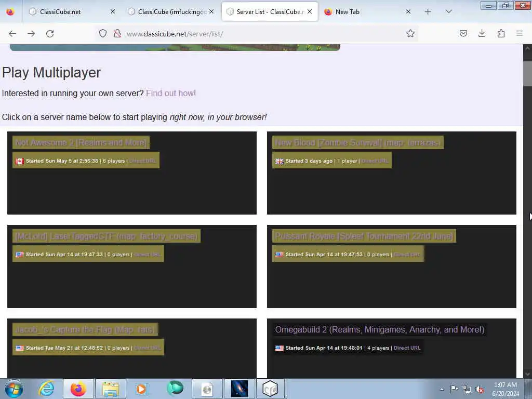The image size is (532, 399).
Task: Open Action Center flag in tray
Action: (454, 389)
